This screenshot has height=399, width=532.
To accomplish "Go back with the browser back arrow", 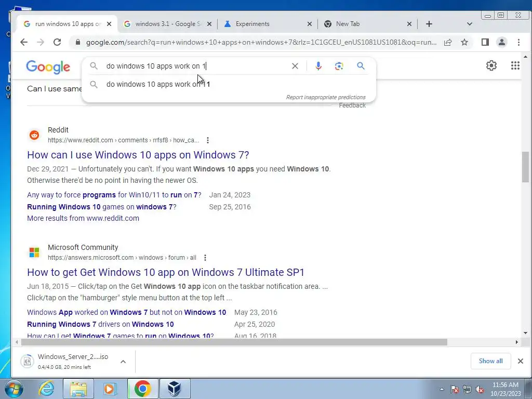I will pos(24,42).
